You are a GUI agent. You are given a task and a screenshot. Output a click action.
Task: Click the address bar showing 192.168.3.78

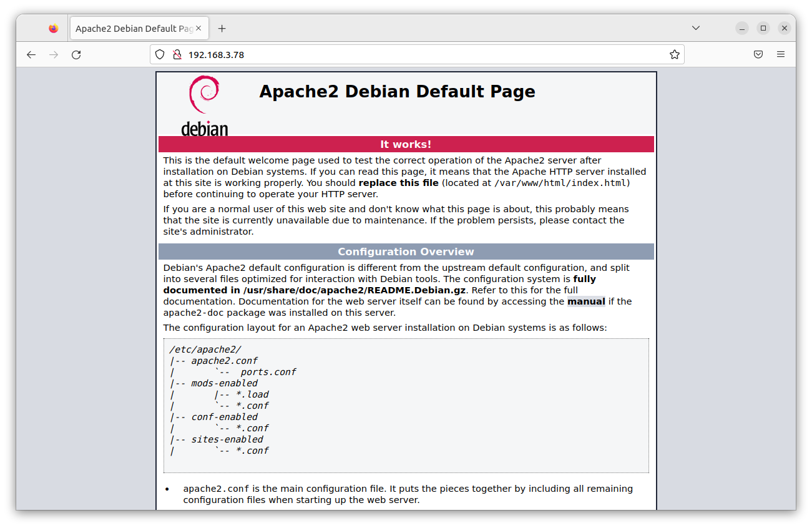(x=374, y=54)
